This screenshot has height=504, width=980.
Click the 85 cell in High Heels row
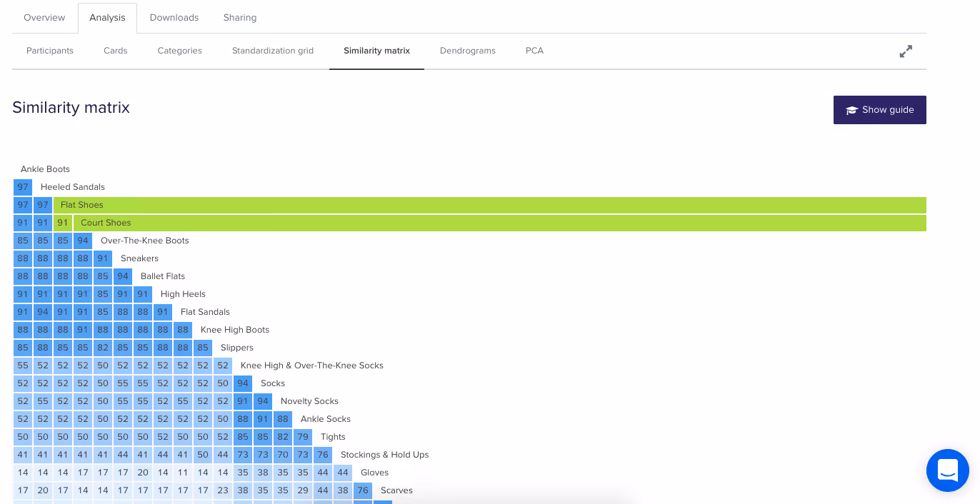click(103, 294)
